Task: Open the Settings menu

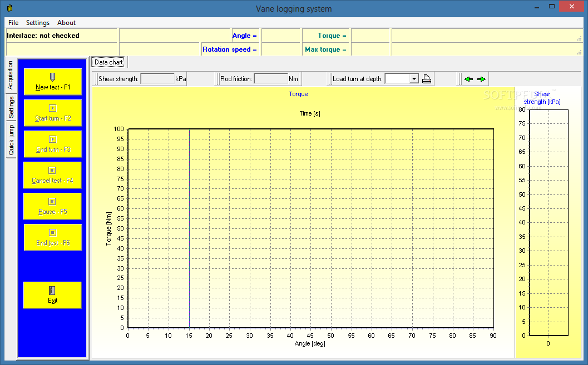Action: [x=37, y=22]
